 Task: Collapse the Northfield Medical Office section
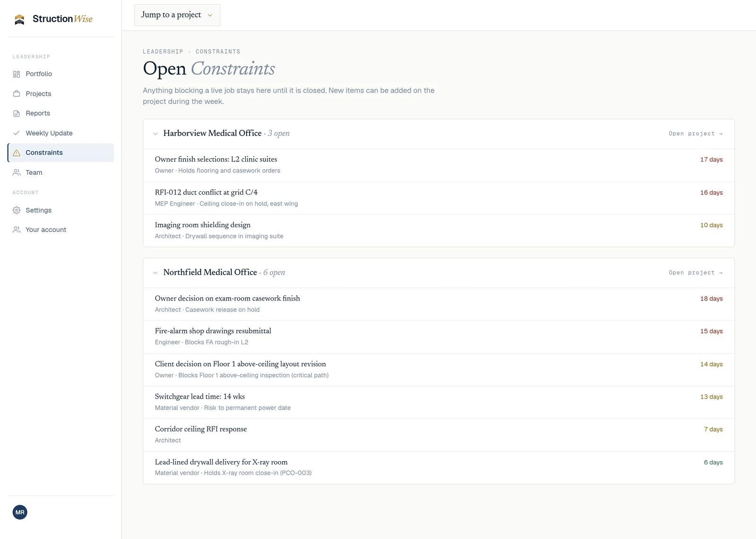pyautogui.click(x=155, y=273)
